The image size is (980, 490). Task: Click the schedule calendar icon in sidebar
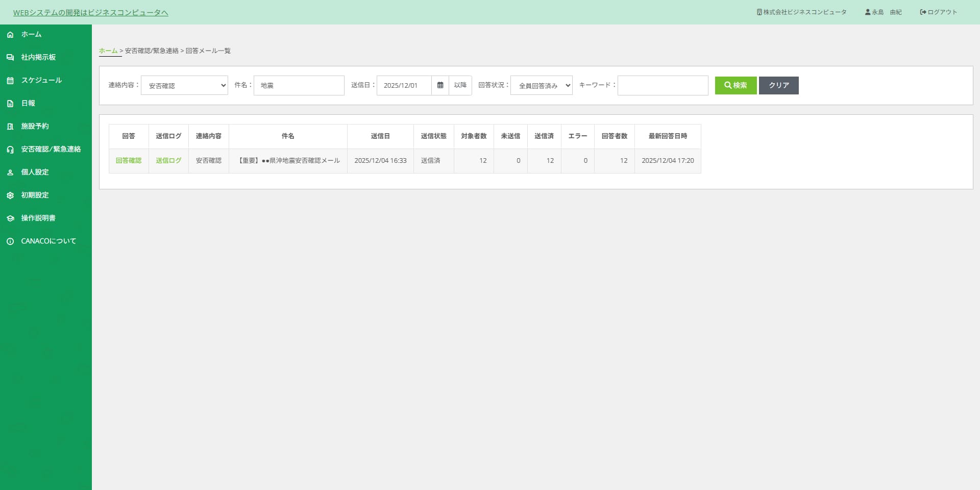point(10,81)
